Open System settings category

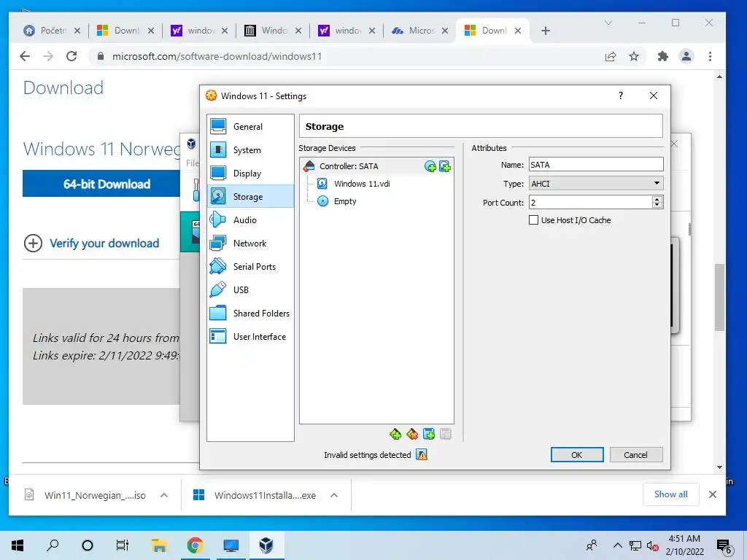250,150
